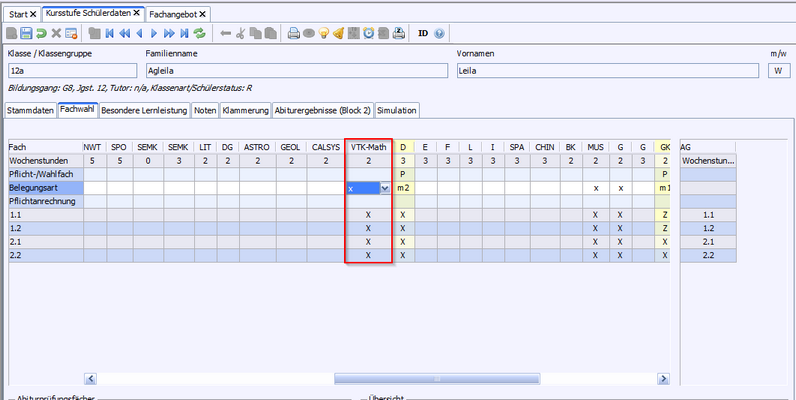Click the green refresh arrows icon
This screenshot has width=796, height=400.
[200, 33]
